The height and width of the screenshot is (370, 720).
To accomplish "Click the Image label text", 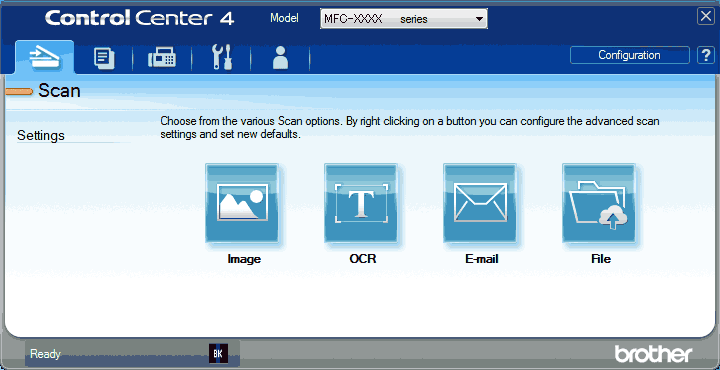I will [x=244, y=259].
